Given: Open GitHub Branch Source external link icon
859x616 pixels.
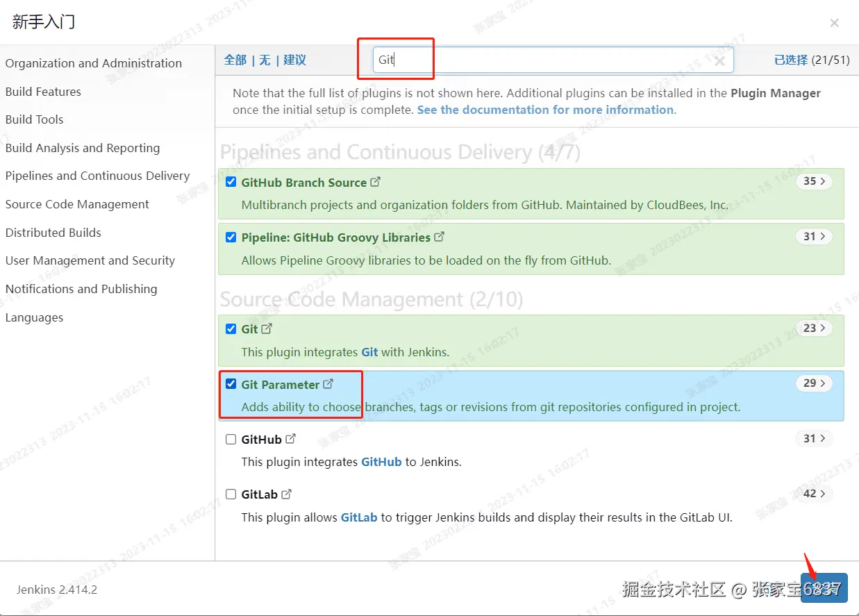Looking at the screenshot, I should [376, 182].
